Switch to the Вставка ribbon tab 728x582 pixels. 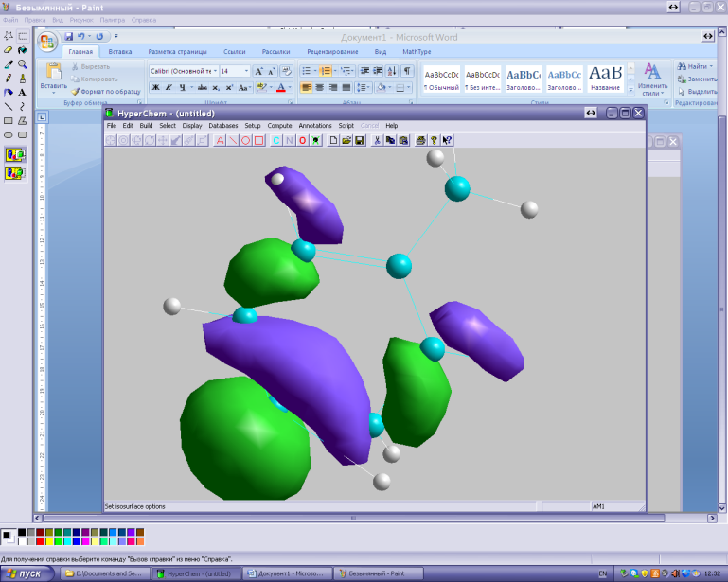click(x=120, y=52)
